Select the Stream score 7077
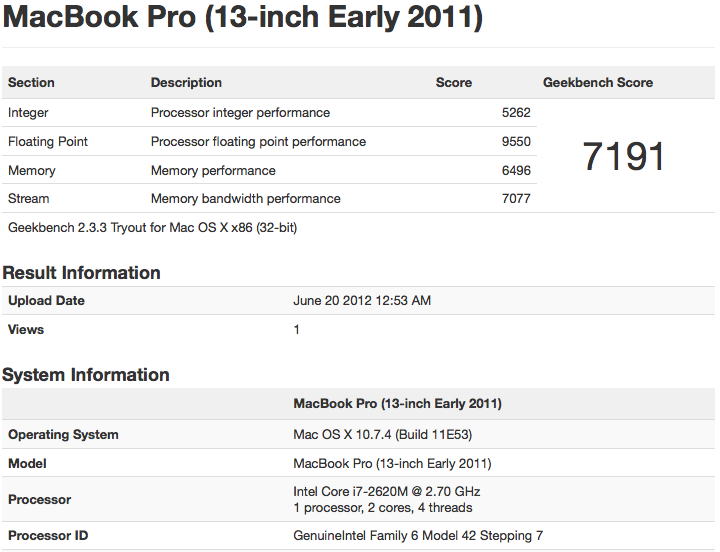 (x=516, y=199)
